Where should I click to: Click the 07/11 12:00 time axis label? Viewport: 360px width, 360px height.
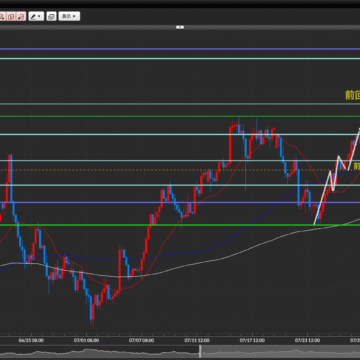(x=197, y=340)
